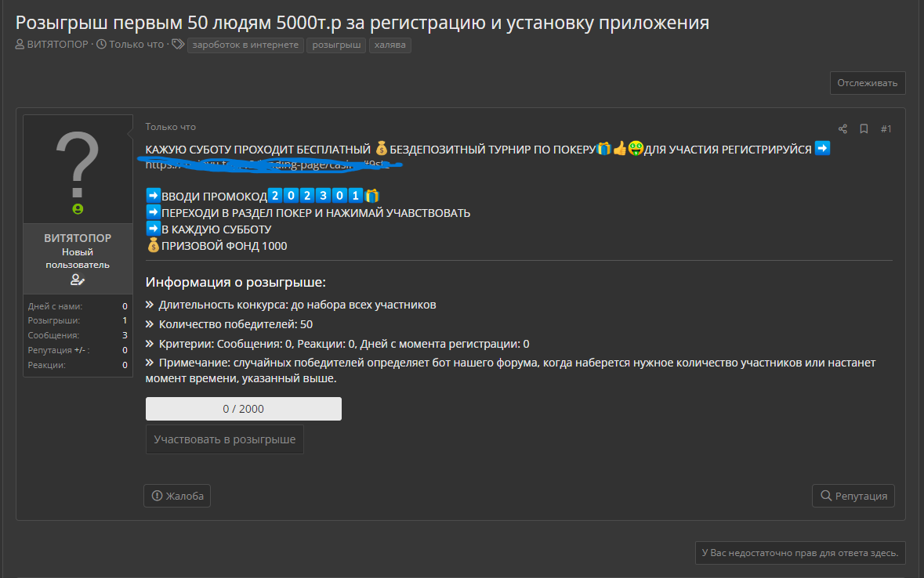Click the Критерии line of the giveaway

(337, 344)
